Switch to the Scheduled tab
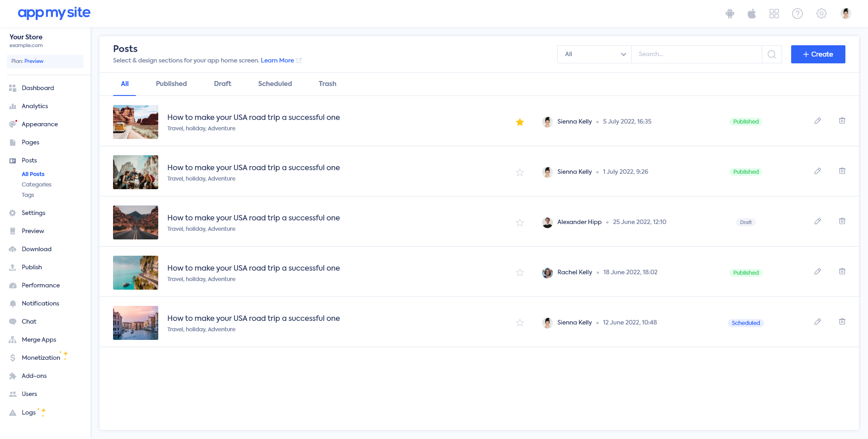The width and height of the screenshot is (868, 439). [x=275, y=84]
